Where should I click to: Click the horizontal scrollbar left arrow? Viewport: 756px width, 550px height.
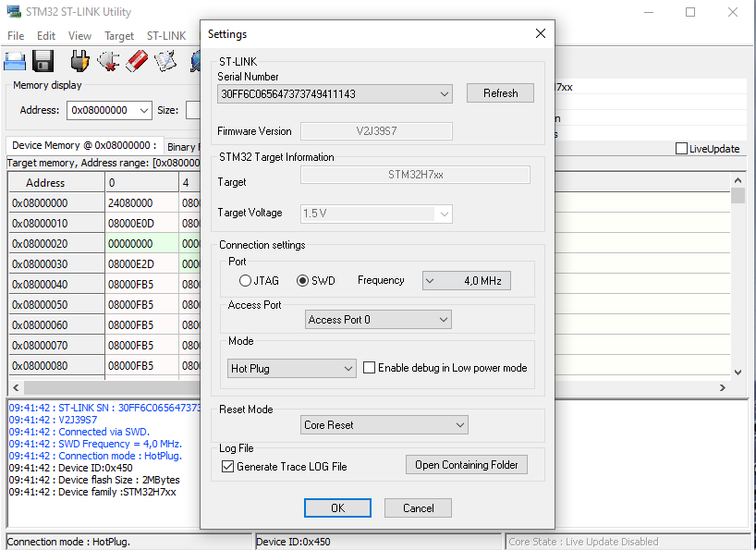click(x=16, y=387)
